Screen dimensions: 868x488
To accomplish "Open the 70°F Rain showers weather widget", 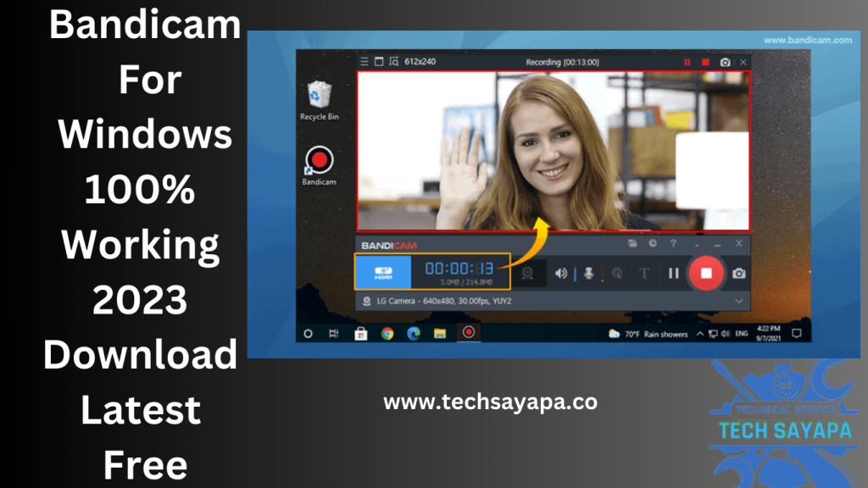I will [x=648, y=334].
